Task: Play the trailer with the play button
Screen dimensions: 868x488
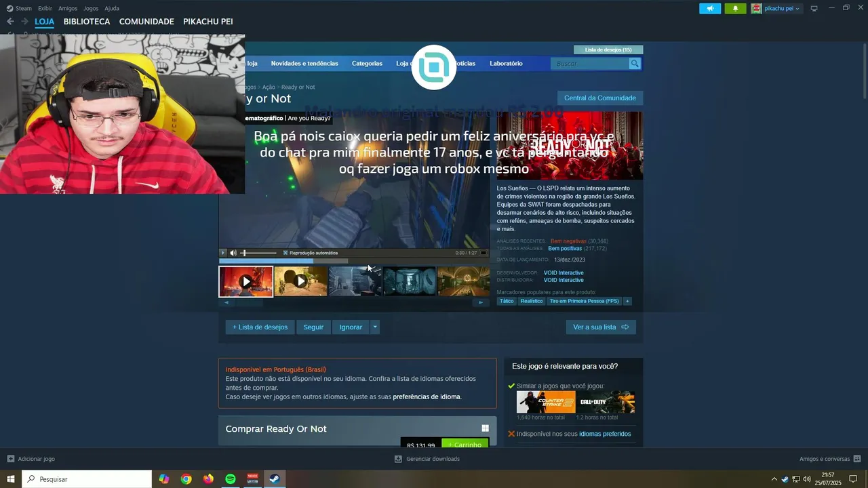Action: point(223,253)
